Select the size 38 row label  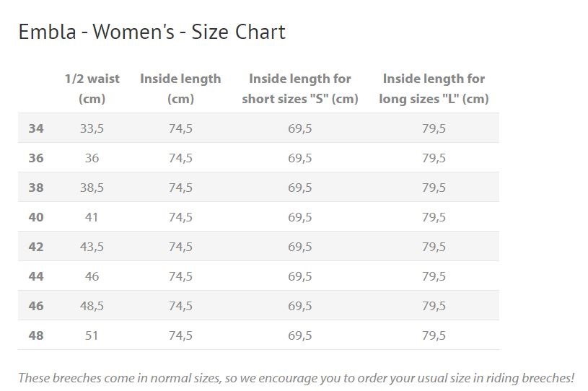(x=36, y=188)
